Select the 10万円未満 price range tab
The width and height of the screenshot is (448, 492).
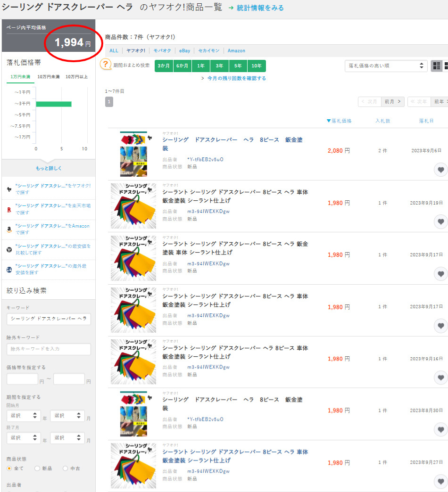[48, 77]
